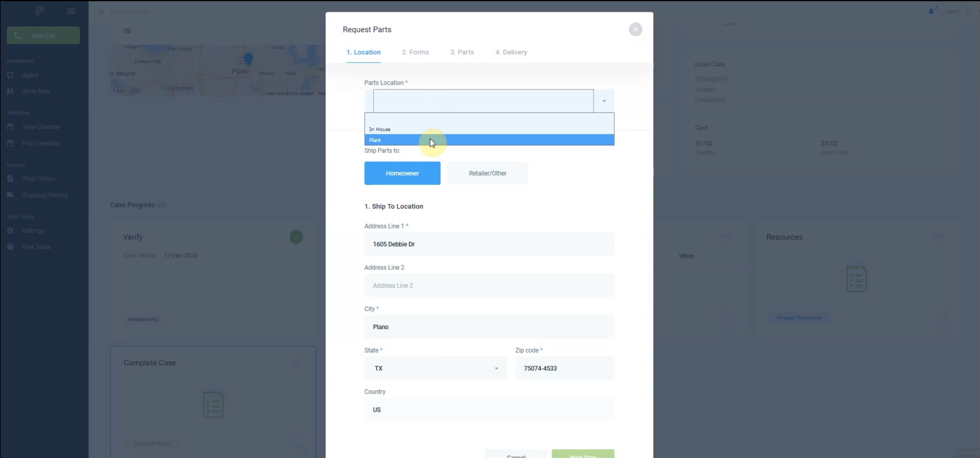The image size is (980, 458).
Task: Click the User Guide help icon
Action: [x=10, y=247]
